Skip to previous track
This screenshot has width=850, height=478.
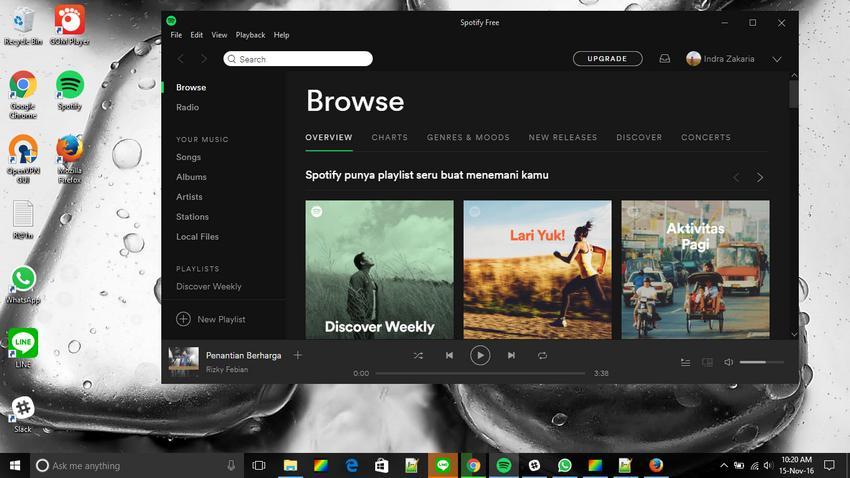tap(449, 356)
